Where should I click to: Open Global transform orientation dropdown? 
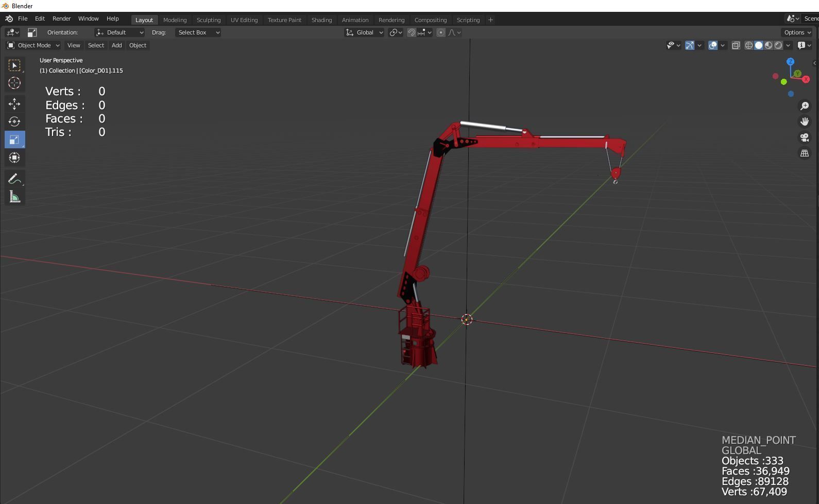point(364,32)
